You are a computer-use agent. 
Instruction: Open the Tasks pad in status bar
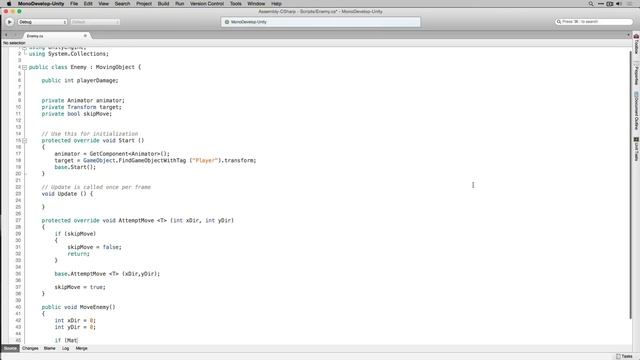pyautogui.click(x=624, y=356)
